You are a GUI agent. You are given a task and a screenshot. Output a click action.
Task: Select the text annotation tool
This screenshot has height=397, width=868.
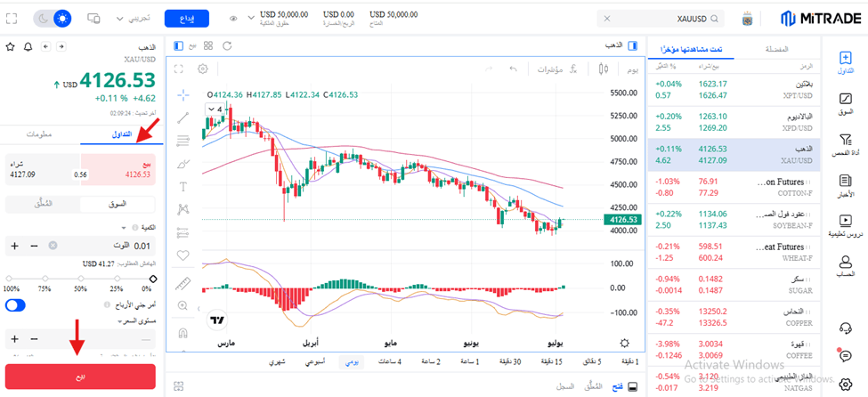pyautogui.click(x=183, y=186)
